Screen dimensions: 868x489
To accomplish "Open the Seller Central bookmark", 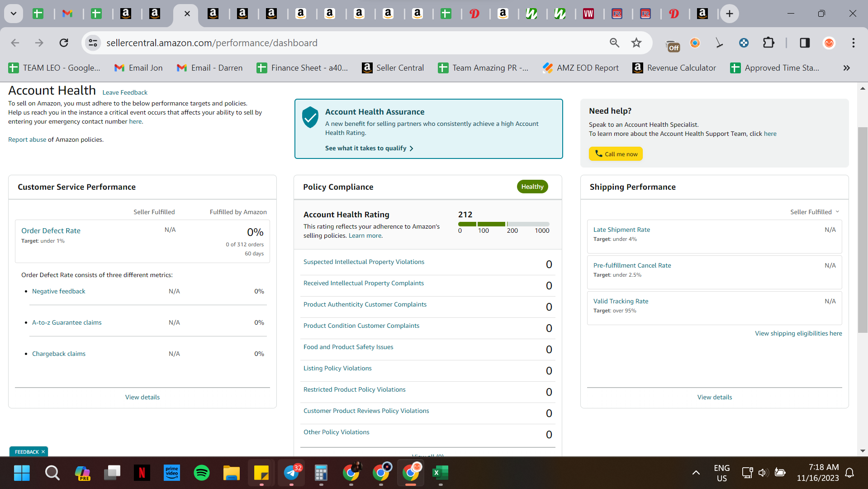I will pyautogui.click(x=393, y=68).
